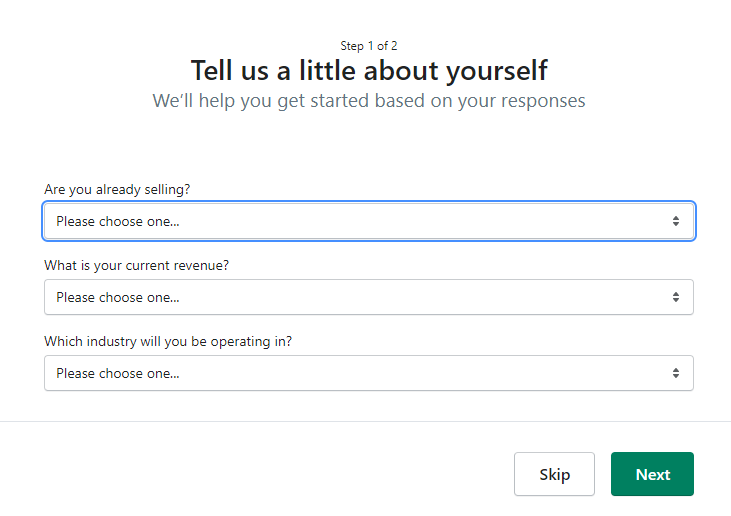Click "Please choose one..." placeholder in the selling field
Screen dimensions: 731x516
point(117,221)
